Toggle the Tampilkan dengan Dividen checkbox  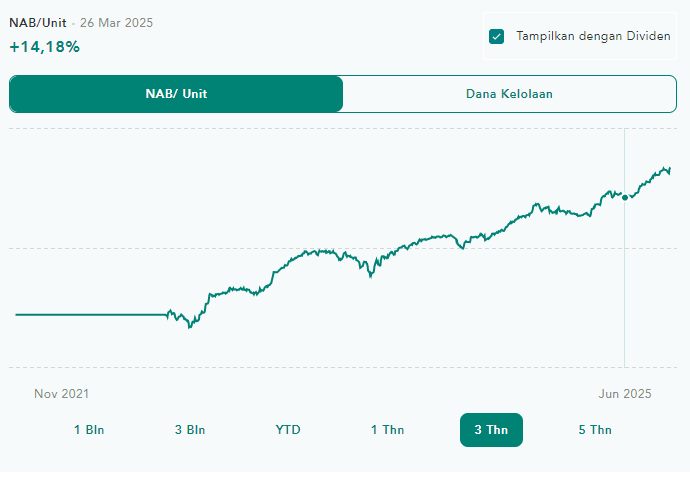click(497, 37)
